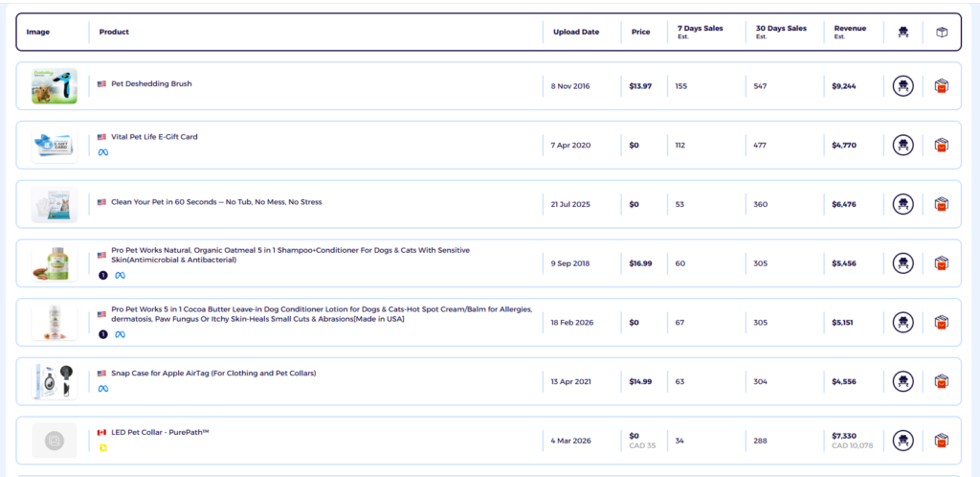Click Meta ads icon under Oatmeal Shampoo product
Screen dimensions: 980x477
pos(120,275)
